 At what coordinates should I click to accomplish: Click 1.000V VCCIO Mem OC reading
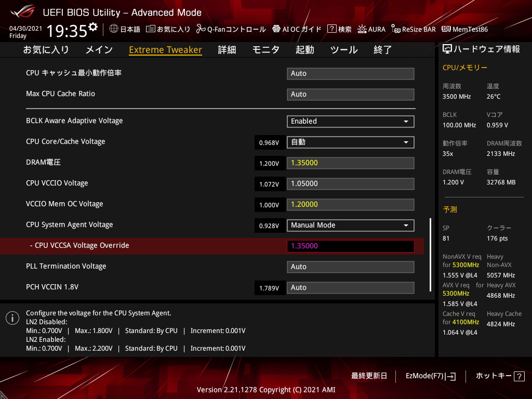(x=269, y=205)
